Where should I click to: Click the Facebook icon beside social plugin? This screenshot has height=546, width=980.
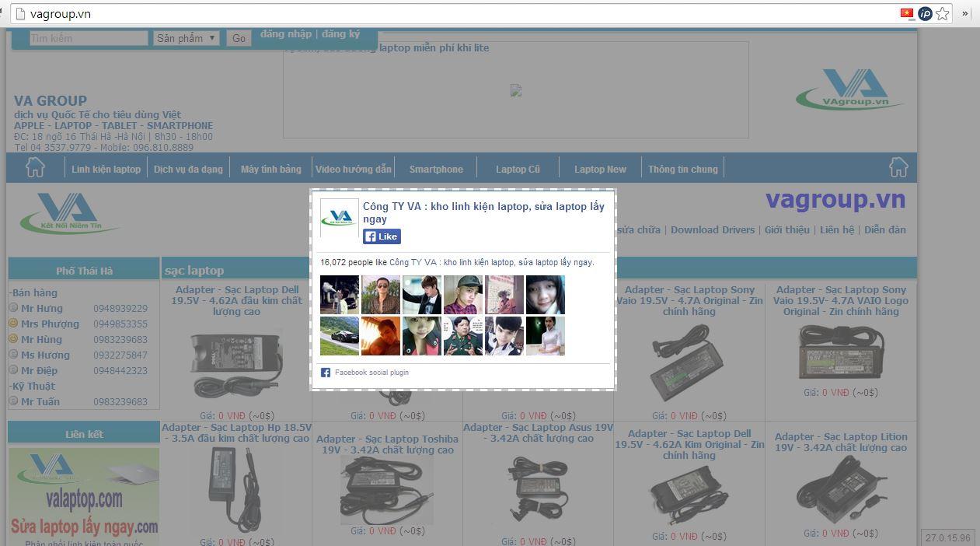[326, 373]
